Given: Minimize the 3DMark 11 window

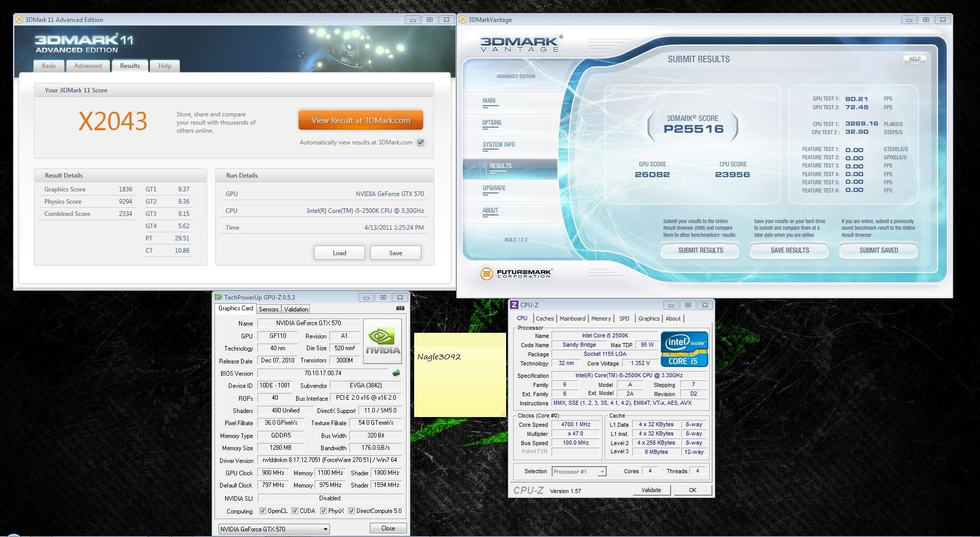Looking at the screenshot, I should [x=413, y=20].
